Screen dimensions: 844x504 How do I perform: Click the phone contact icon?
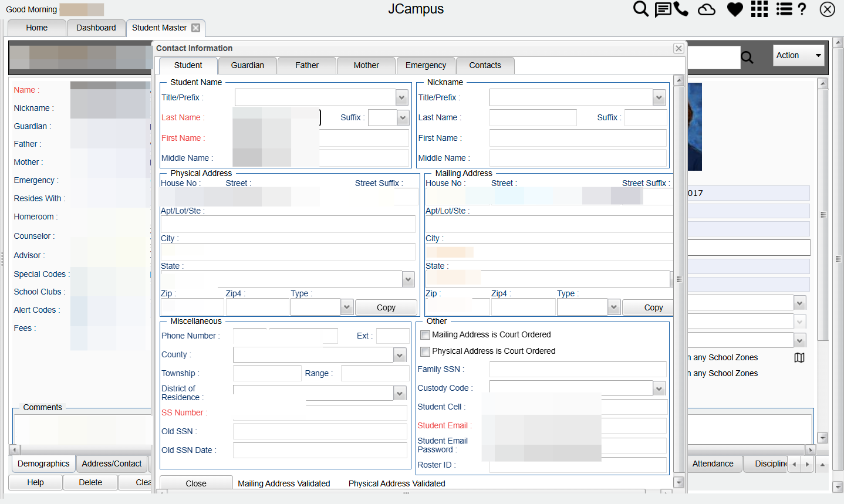click(681, 9)
